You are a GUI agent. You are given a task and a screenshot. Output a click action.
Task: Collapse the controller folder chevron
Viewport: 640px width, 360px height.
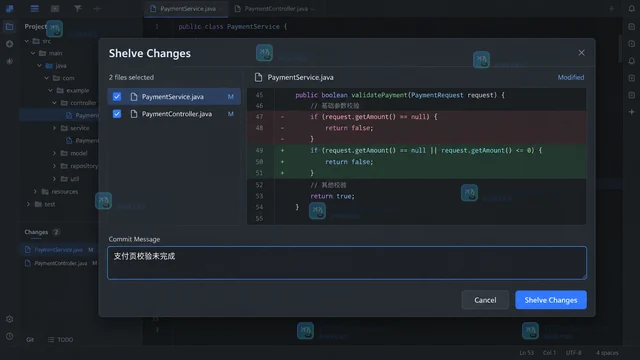coord(54,103)
